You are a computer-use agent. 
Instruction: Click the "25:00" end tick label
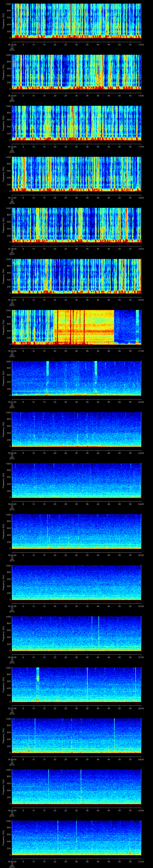click(x=141, y=555)
